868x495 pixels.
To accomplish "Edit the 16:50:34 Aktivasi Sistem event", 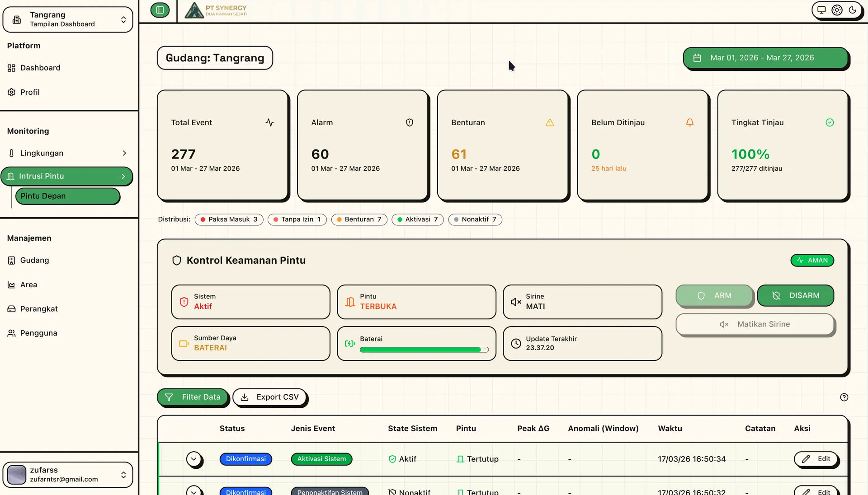I will point(816,459).
